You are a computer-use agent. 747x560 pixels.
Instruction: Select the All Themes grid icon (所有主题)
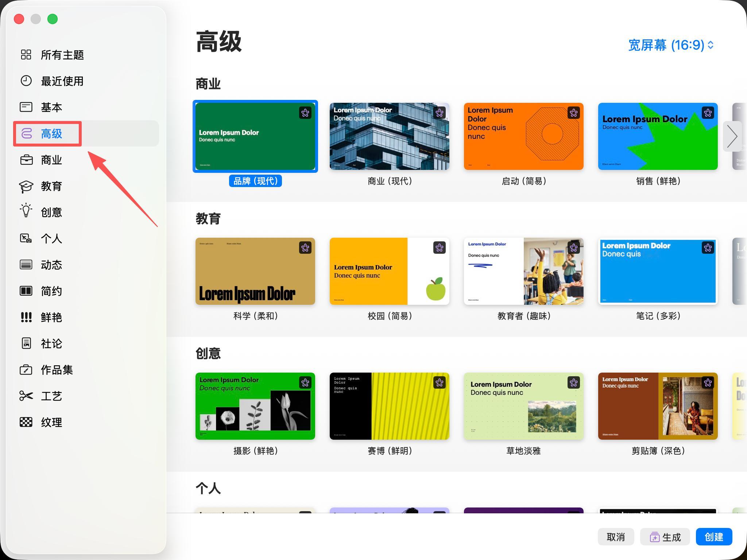26,55
